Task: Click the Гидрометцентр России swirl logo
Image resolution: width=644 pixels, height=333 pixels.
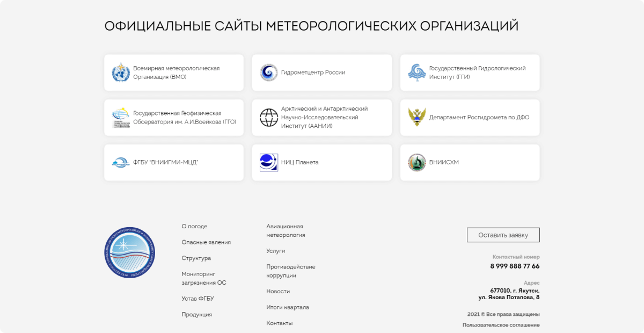Action: 269,73
